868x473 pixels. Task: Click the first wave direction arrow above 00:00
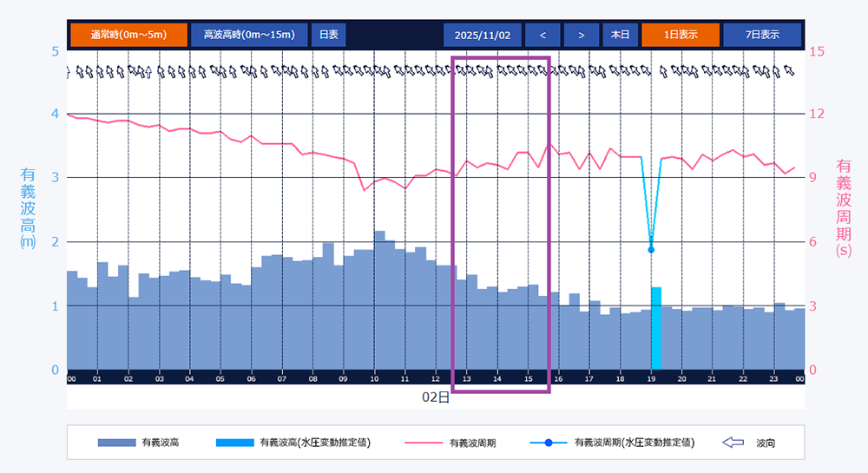click(x=69, y=71)
